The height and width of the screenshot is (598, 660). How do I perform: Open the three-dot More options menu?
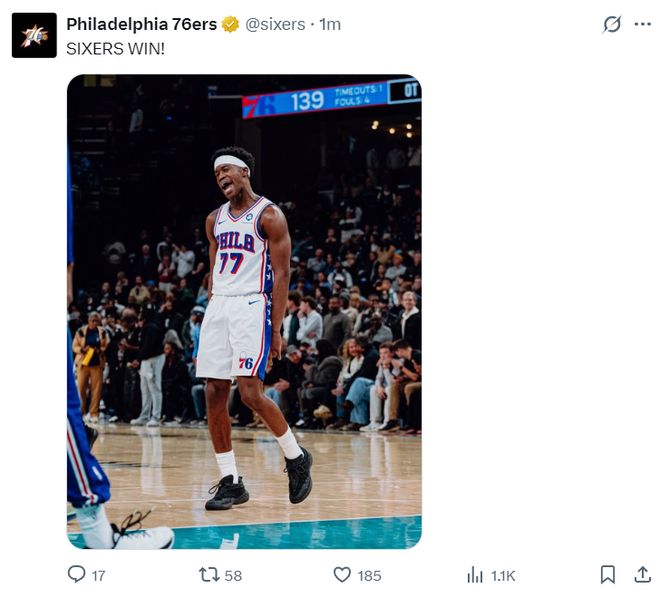coord(642,24)
